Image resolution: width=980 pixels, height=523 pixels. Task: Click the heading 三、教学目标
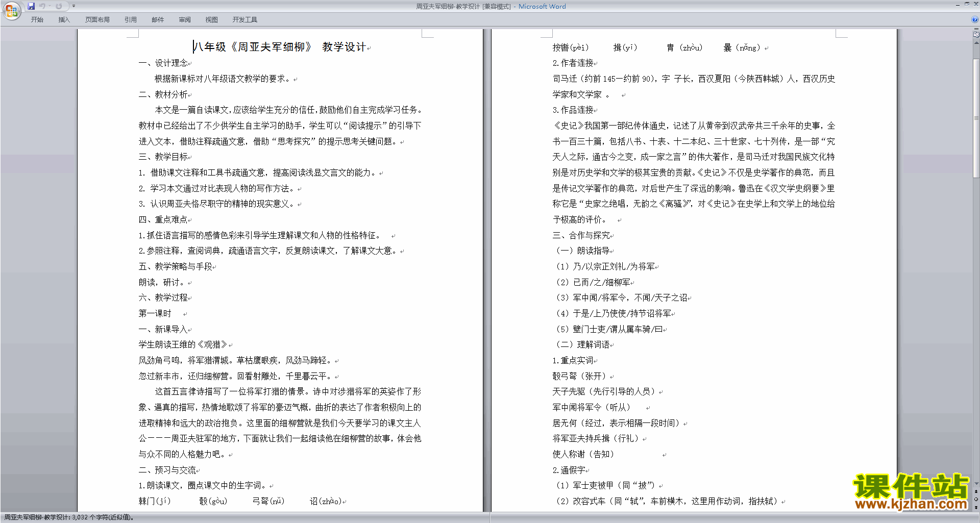(x=163, y=157)
